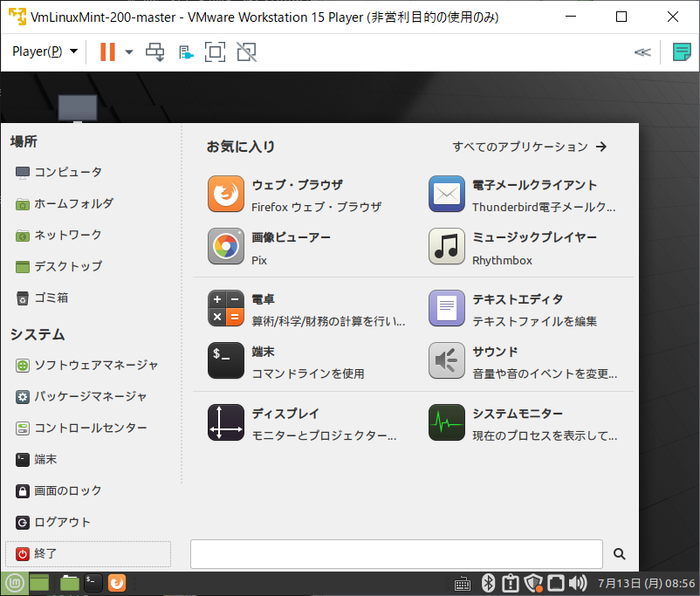
Task: Enter full screen mode icon
Action: tap(215, 52)
